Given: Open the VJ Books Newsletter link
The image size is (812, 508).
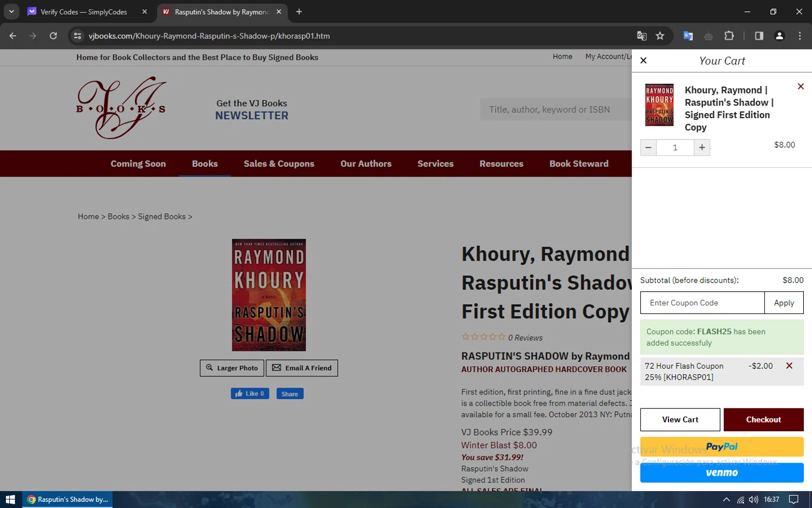Looking at the screenshot, I should [252, 109].
